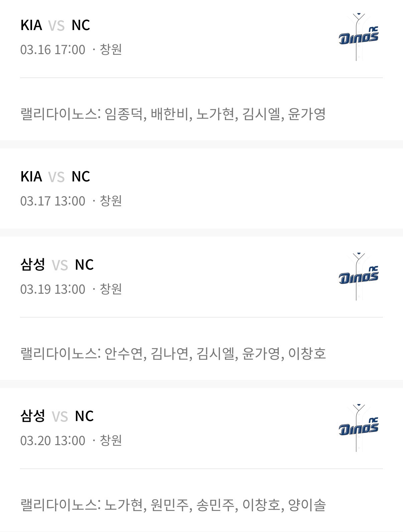Open the KIA VS NC title dated 03.17
This screenshot has width=403, height=532.
[x=55, y=177]
